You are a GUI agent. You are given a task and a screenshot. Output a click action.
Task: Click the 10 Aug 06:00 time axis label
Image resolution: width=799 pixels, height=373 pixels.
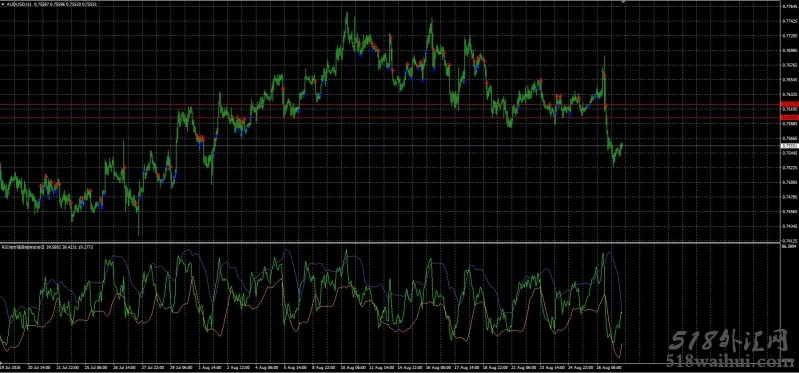click(353, 367)
